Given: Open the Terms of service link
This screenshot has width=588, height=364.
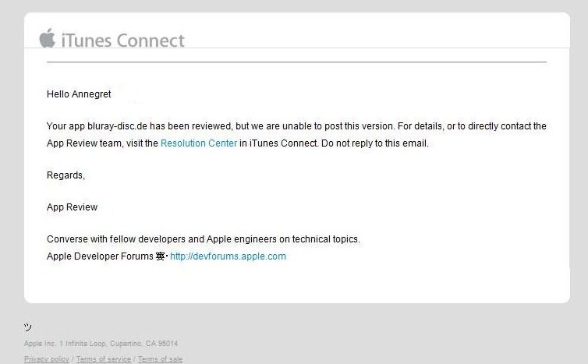Looking at the screenshot, I should pos(104,359).
